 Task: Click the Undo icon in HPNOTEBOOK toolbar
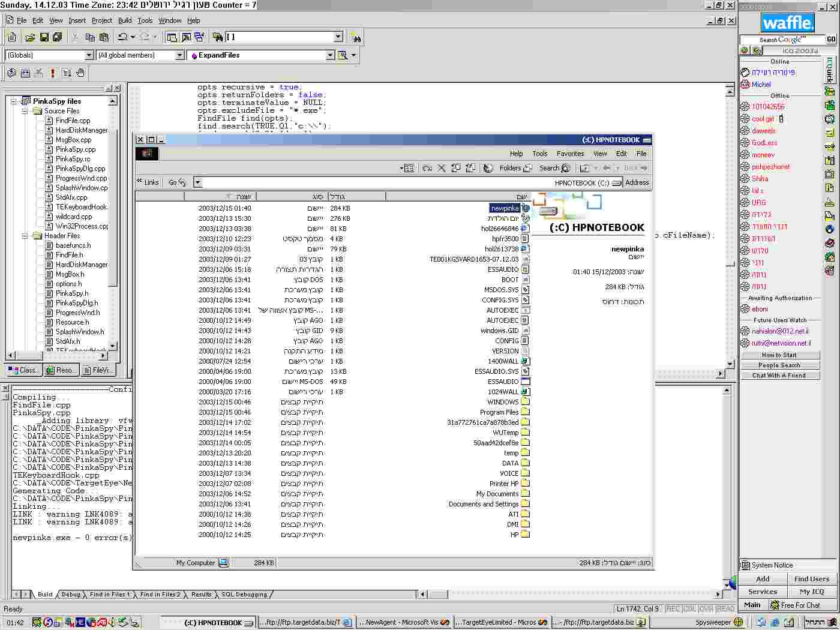click(x=427, y=168)
